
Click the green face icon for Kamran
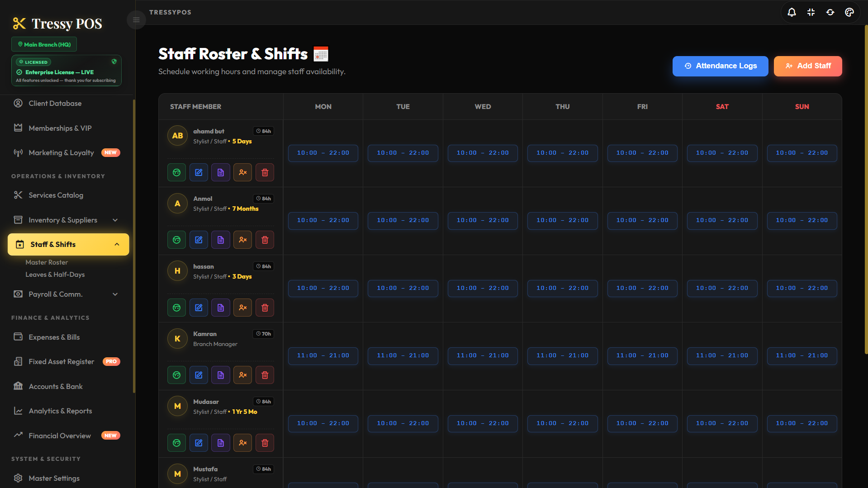(x=177, y=375)
